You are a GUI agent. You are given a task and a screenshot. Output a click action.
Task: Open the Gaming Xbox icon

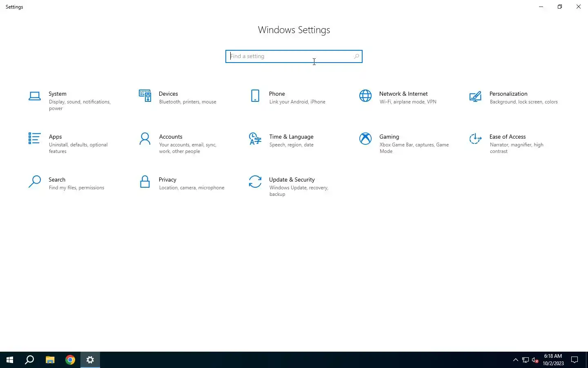click(365, 139)
